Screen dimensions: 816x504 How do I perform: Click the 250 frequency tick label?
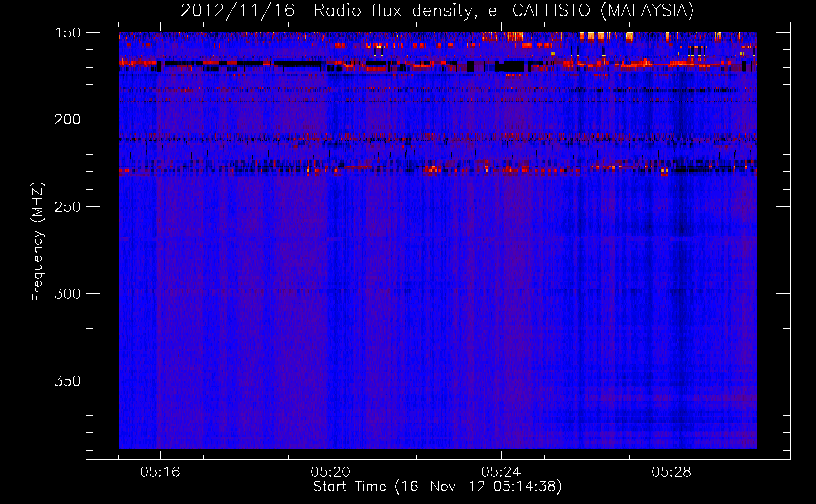(68, 207)
